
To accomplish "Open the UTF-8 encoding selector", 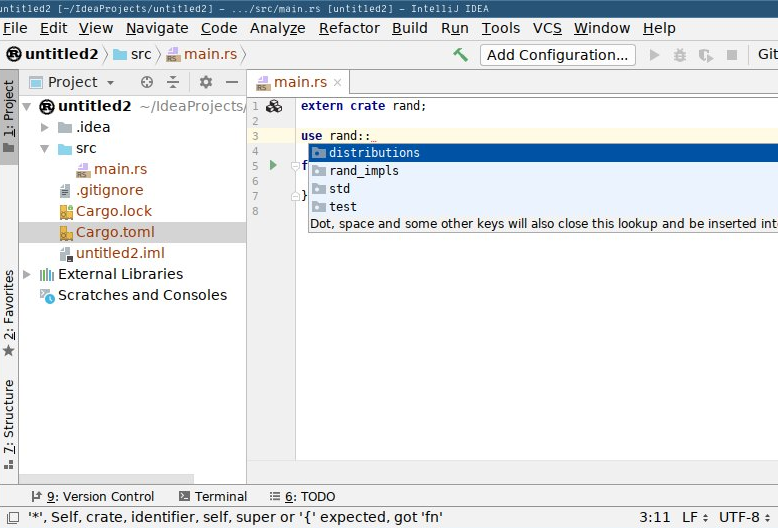I will coord(744,517).
